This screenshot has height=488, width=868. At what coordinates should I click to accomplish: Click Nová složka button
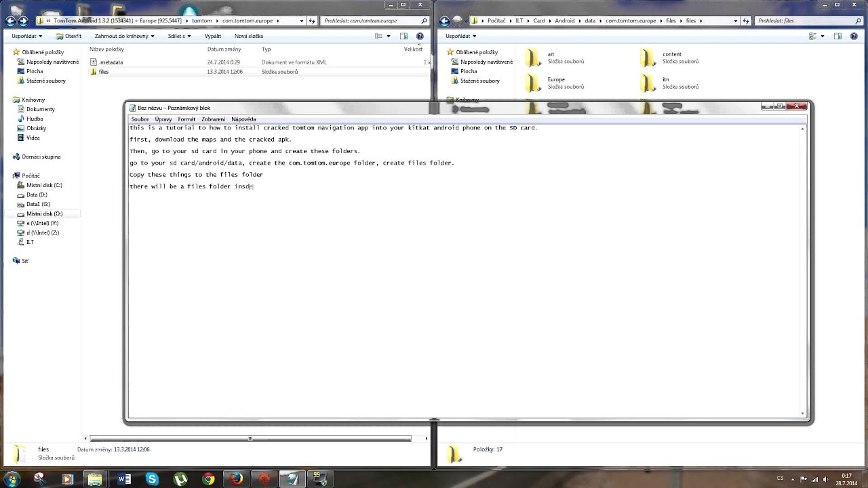[x=249, y=36]
